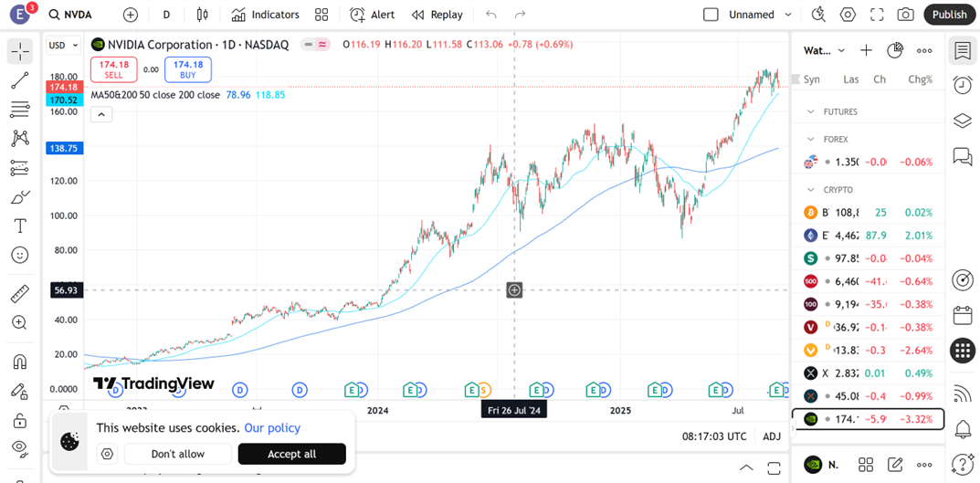Select the Ethereum watchlist row
980x483 pixels.
(x=869, y=236)
